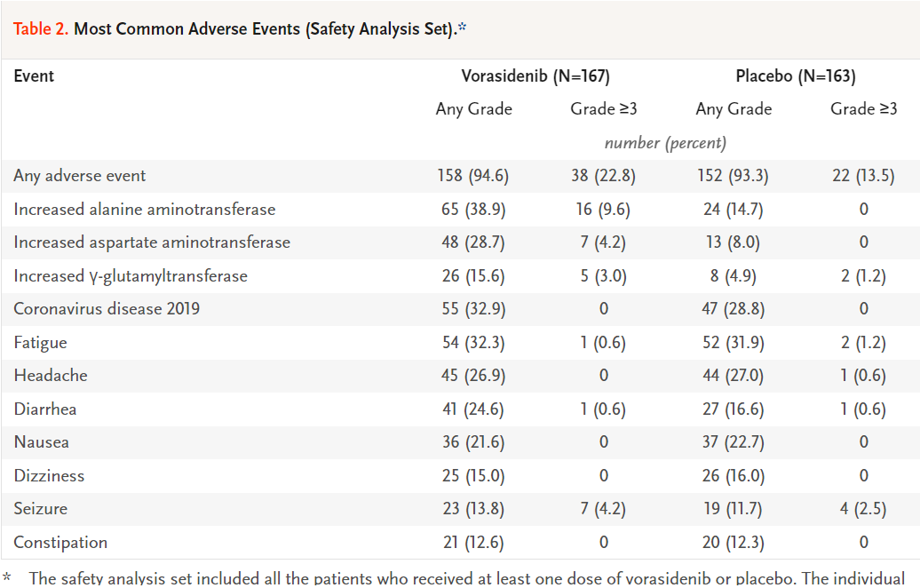Click the '47 (28.8)' cell

click(x=733, y=309)
